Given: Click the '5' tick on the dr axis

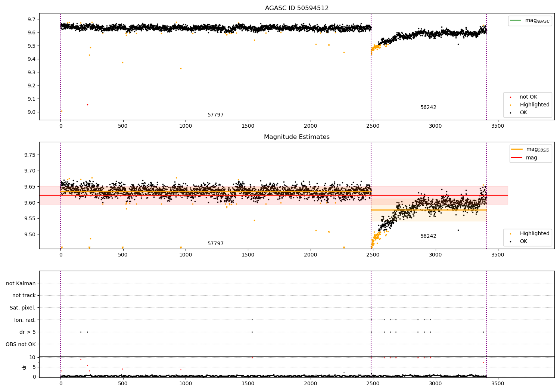Looking at the screenshot, I should (x=34, y=367).
